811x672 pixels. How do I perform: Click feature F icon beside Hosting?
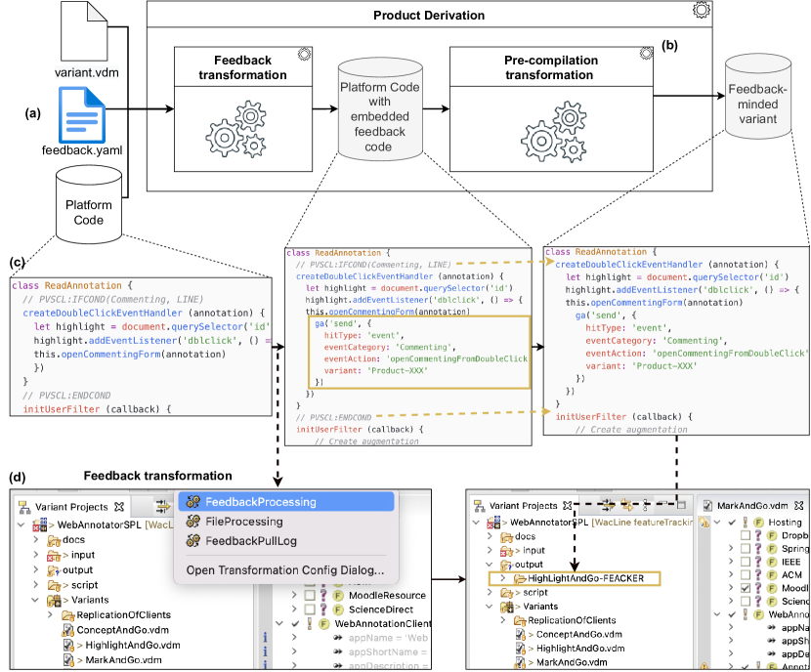click(759, 523)
